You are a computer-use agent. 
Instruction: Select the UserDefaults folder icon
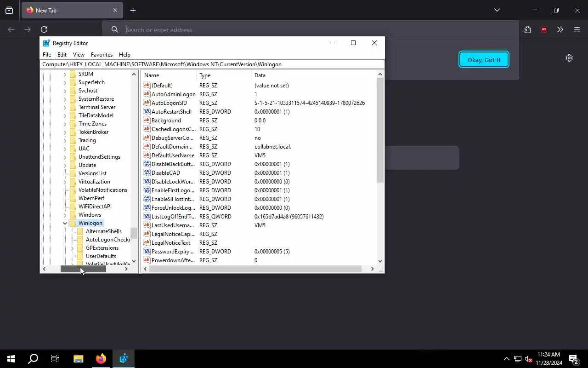(80, 256)
